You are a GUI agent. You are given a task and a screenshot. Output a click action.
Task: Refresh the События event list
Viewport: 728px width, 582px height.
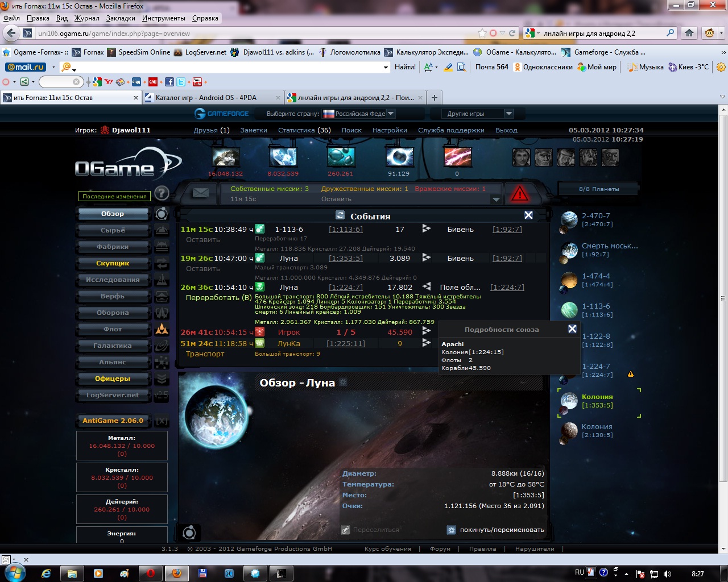click(x=340, y=215)
